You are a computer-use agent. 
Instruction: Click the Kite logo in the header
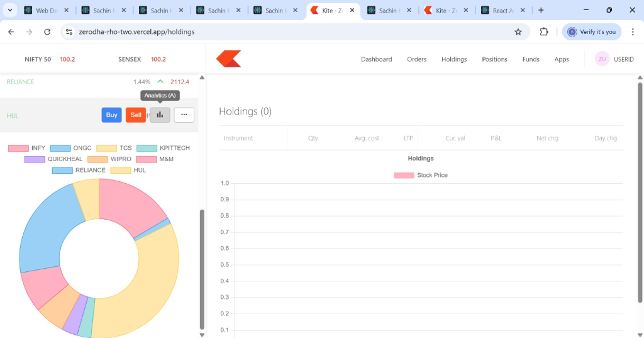tap(229, 59)
